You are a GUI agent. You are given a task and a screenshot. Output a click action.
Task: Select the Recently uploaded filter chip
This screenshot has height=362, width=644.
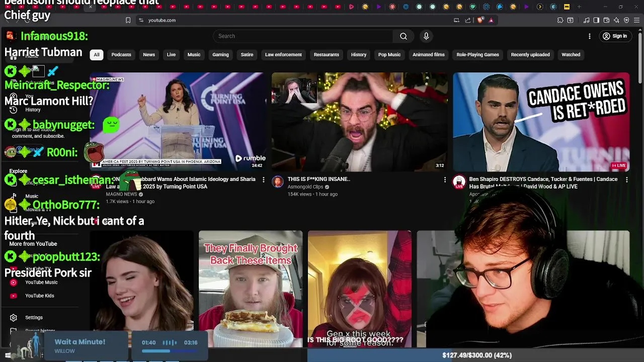tap(530, 55)
